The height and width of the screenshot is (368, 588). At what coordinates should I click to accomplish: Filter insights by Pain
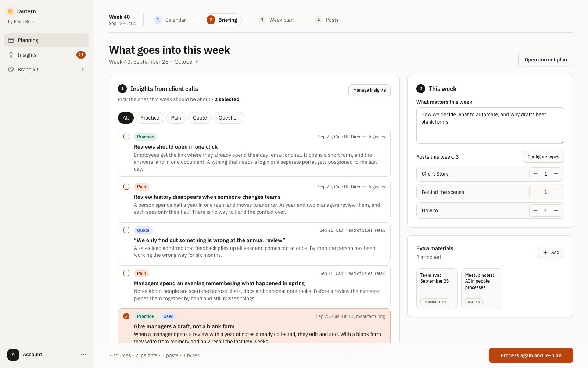pyautogui.click(x=176, y=118)
